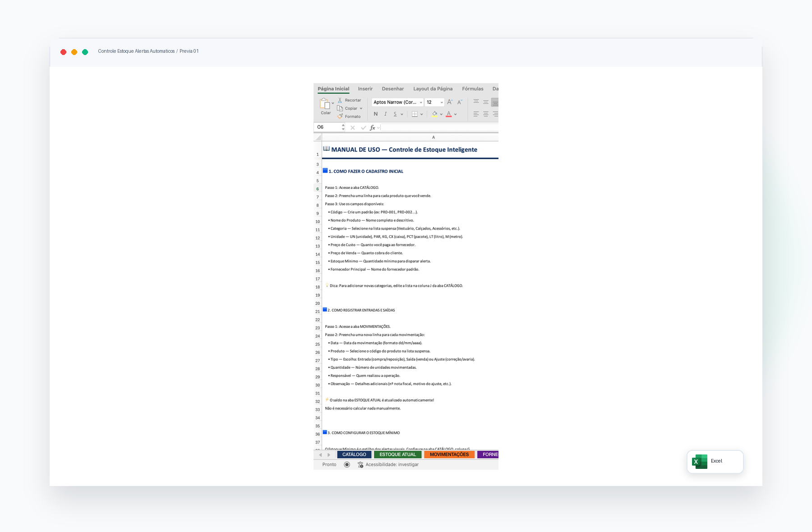Toggle underline with the S button
This screenshot has width=812, height=532.
pyautogui.click(x=395, y=114)
